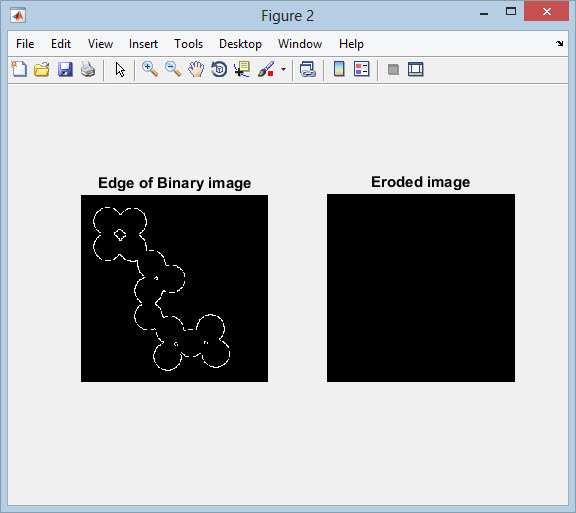Activate the Zoom Out magnifier tool
Screen dimensions: 576x513
pos(173,69)
